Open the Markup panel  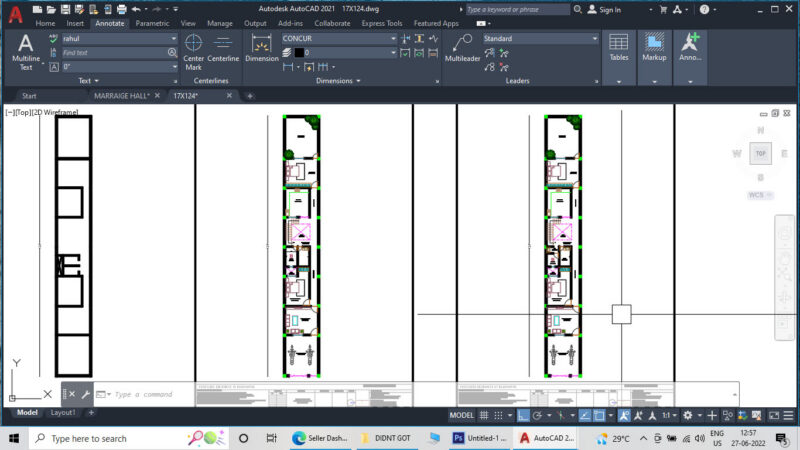coord(654,57)
